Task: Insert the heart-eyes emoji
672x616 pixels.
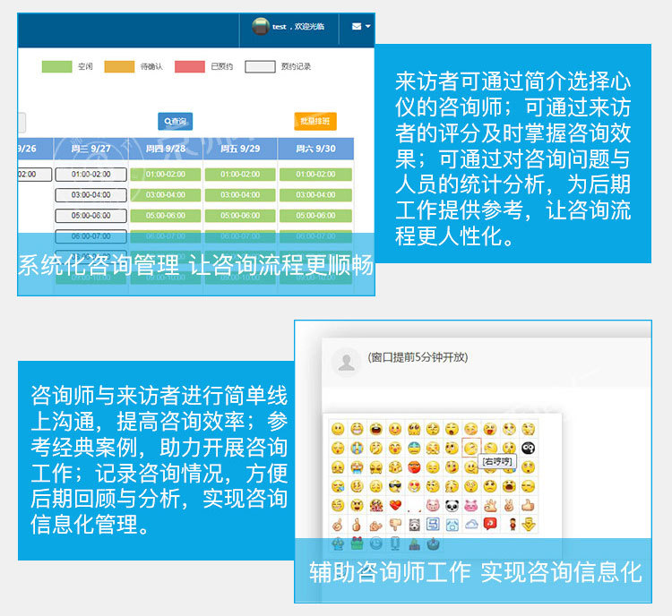Action: [x=414, y=486]
